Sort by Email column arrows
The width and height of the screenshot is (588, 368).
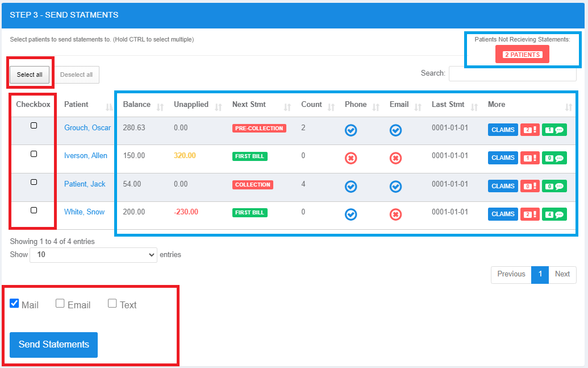pyautogui.click(x=418, y=107)
